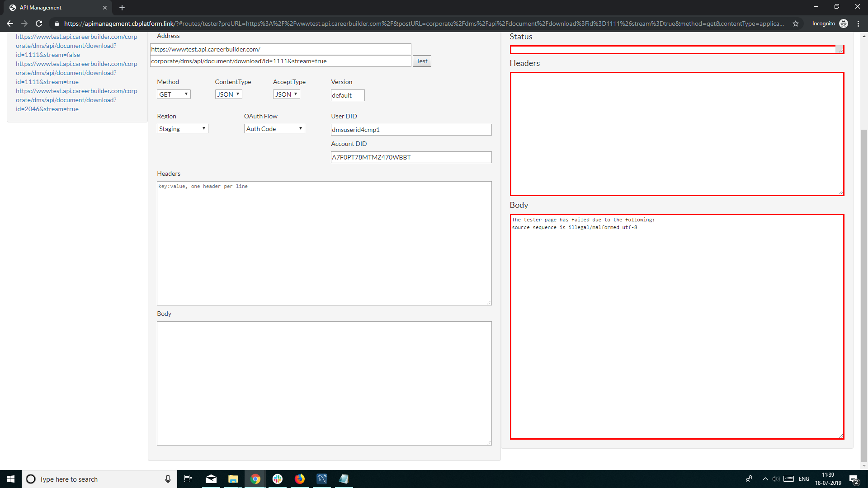Launch Firefox from the taskbar
Viewport: 868px width, 488px height.
point(299,479)
